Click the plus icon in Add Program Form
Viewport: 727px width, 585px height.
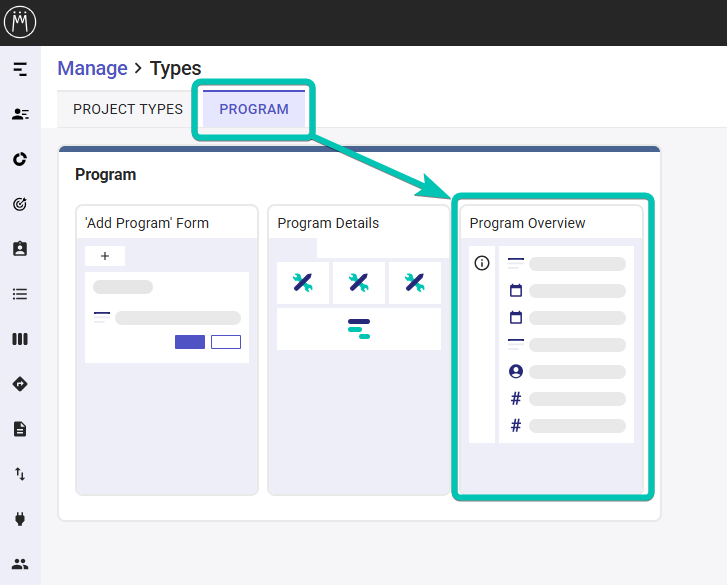point(105,256)
